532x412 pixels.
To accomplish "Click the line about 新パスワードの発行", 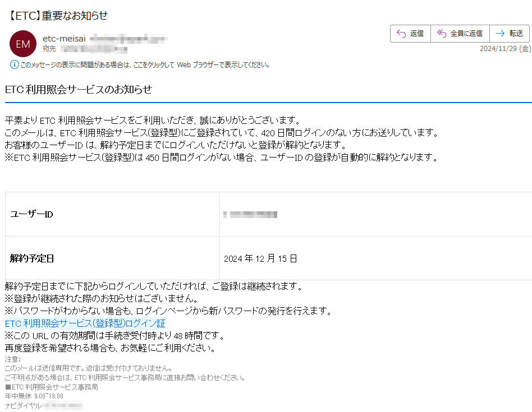I will [x=168, y=311].
